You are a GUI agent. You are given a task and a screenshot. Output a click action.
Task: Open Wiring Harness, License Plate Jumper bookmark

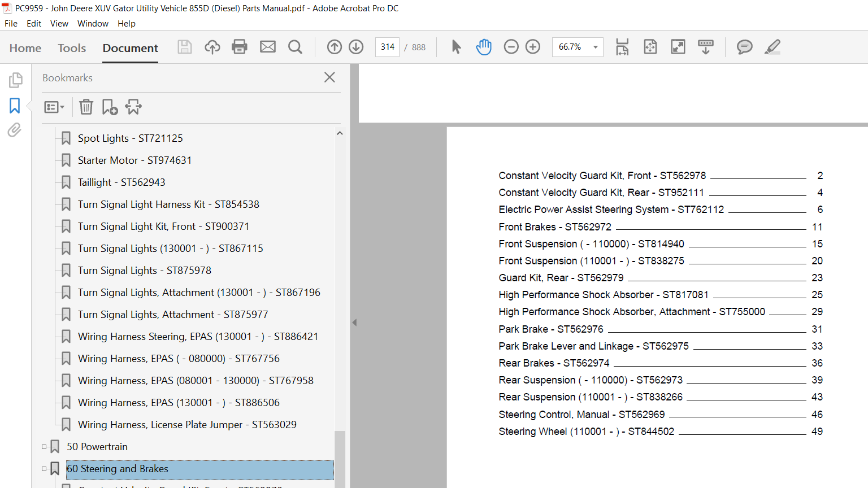187,425
